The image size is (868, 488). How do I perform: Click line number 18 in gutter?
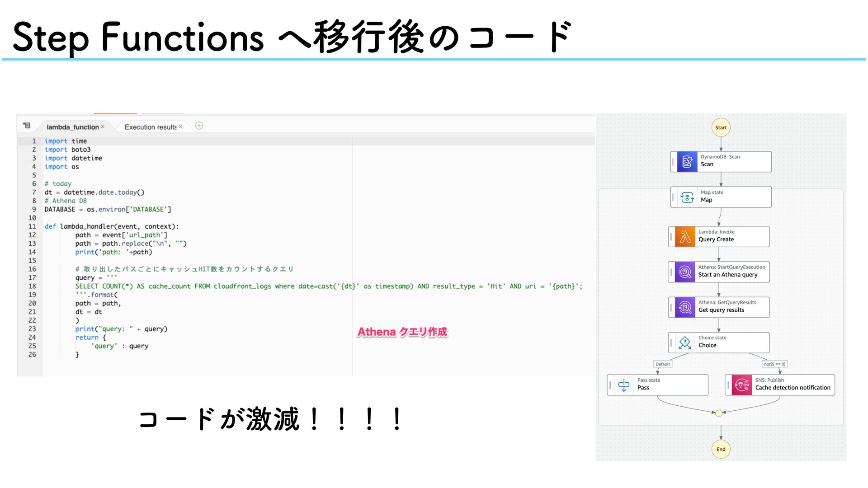(32, 286)
